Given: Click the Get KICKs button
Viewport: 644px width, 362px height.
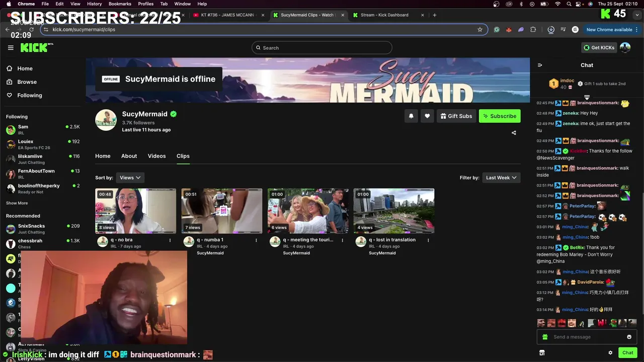Looking at the screenshot, I should point(599,48).
